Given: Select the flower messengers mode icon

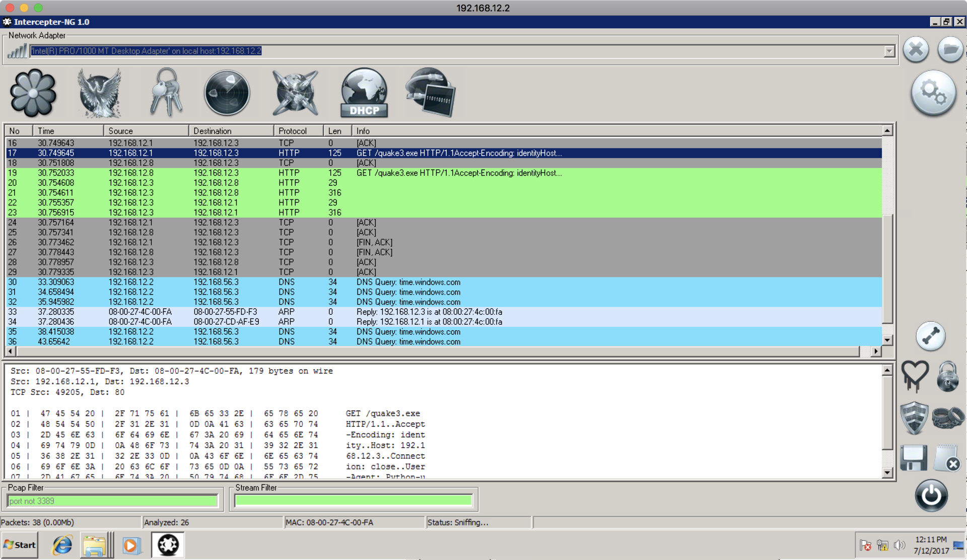Looking at the screenshot, I should [x=33, y=93].
